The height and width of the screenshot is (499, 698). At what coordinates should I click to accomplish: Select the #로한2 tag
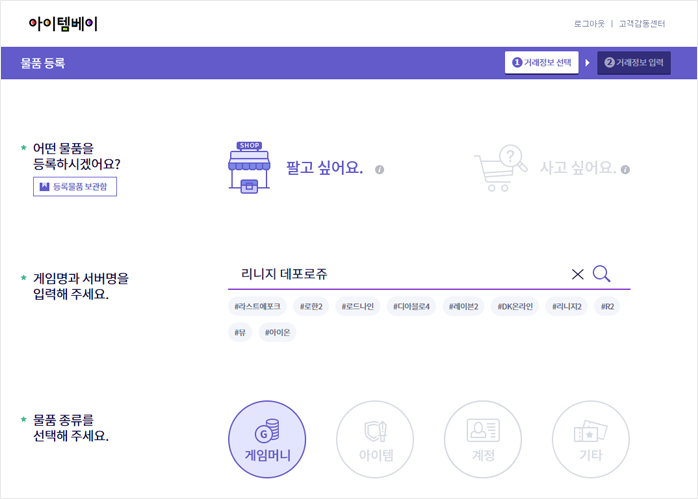tap(311, 306)
